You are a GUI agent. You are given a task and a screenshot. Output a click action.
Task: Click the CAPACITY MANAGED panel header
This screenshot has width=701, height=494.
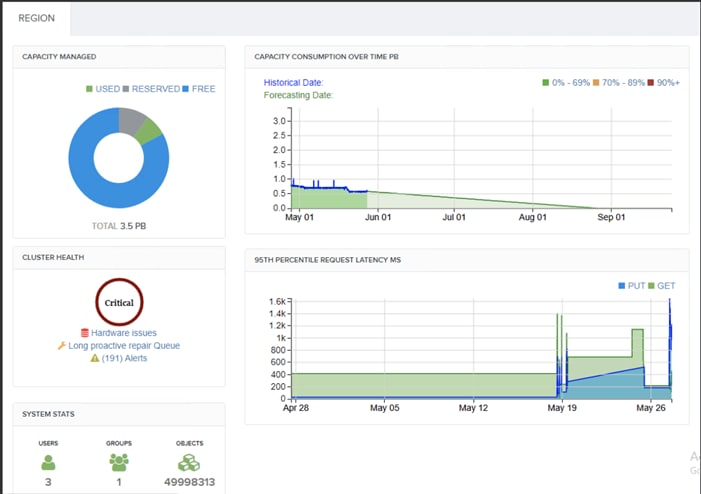click(119, 57)
